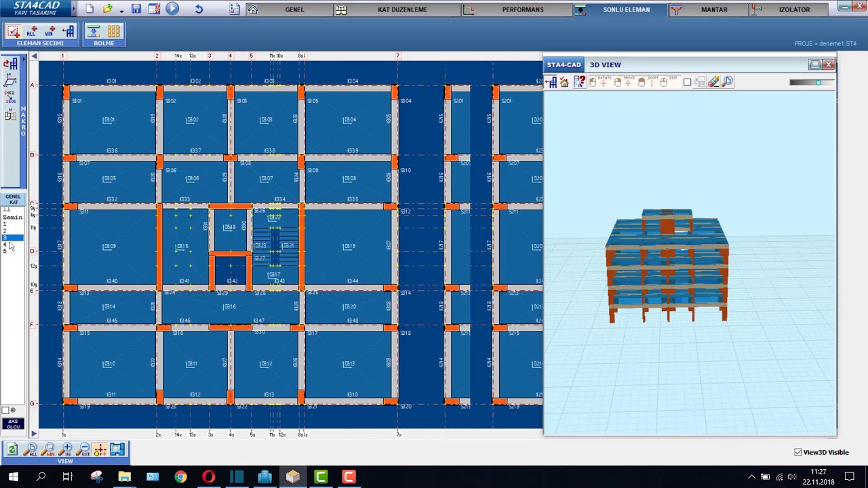Image resolution: width=868 pixels, height=488 pixels.
Task: Activate single element selection tool
Action: (x=12, y=32)
